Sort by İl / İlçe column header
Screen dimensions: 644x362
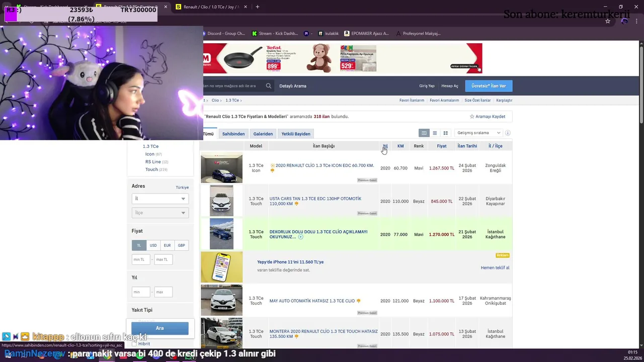[x=496, y=146]
